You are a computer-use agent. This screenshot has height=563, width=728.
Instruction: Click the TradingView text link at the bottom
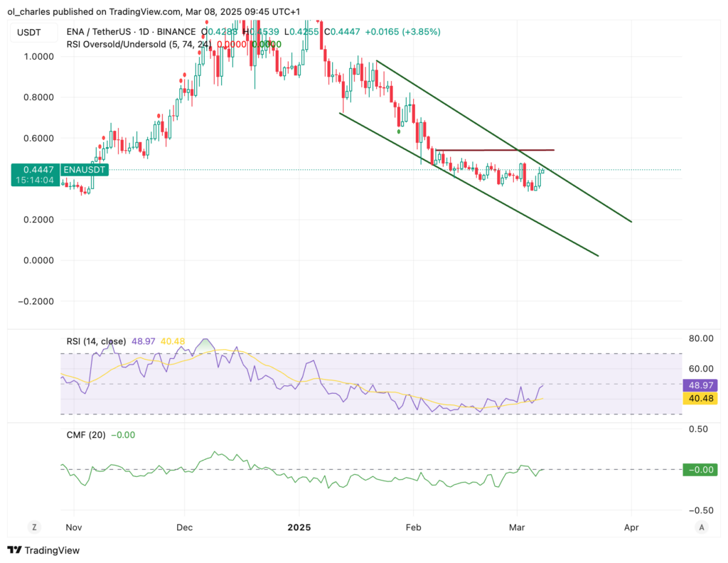pos(53,550)
